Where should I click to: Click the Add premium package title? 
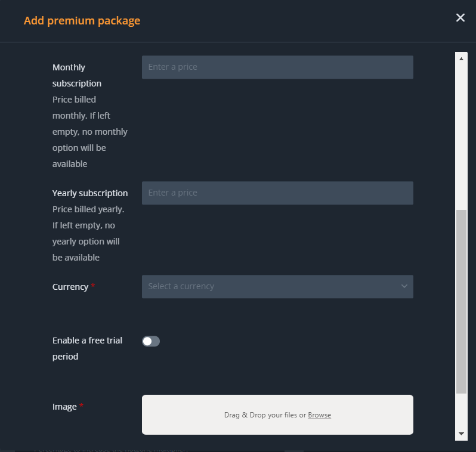click(x=82, y=21)
